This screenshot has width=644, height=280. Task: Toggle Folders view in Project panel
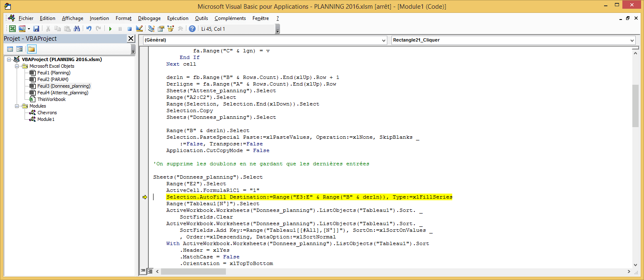click(32, 49)
